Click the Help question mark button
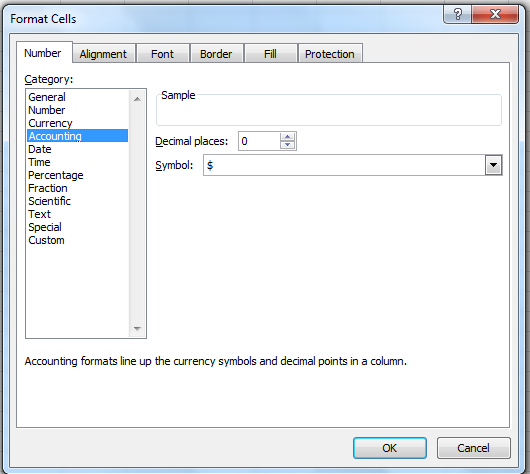 pyautogui.click(x=457, y=14)
